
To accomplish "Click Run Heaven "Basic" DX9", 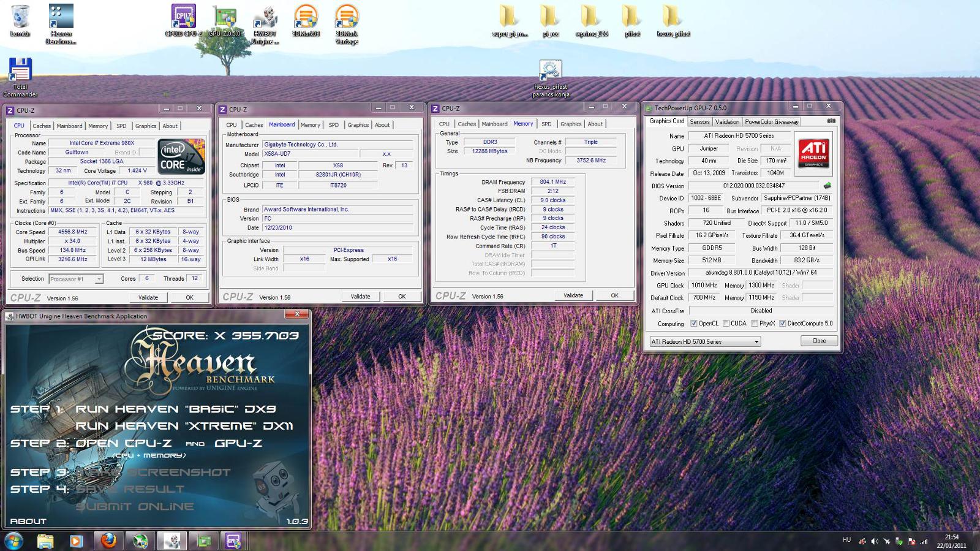I will click(x=175, y=409).
